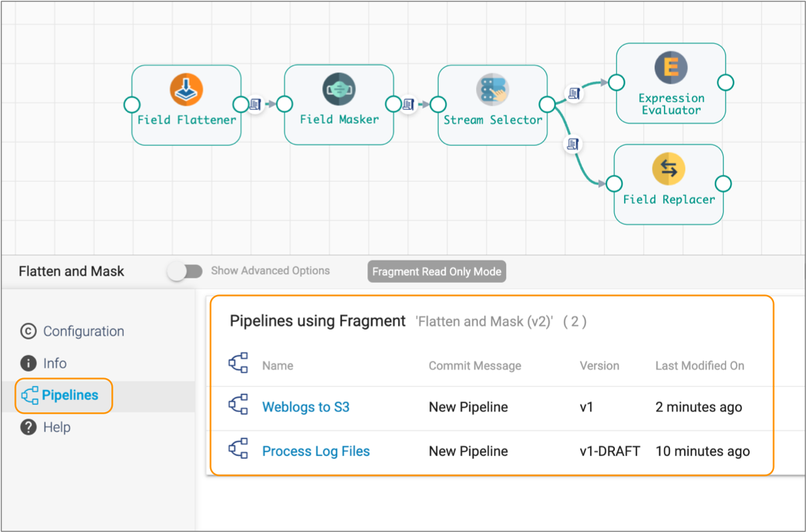806x532 pixels.
Task: Click record icon between Field Flattener and Masker
Action: [255, 104]
